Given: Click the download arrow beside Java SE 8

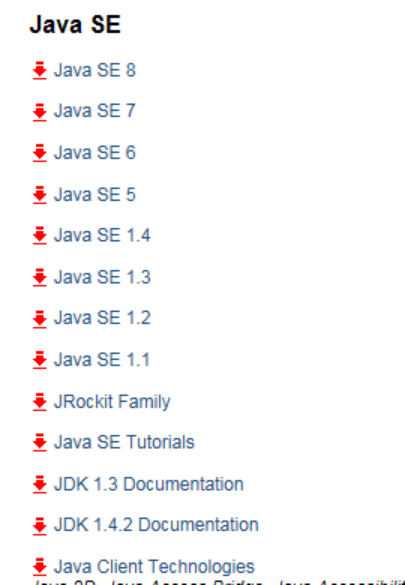Looking at the screenshot, I should click(40, 71).
